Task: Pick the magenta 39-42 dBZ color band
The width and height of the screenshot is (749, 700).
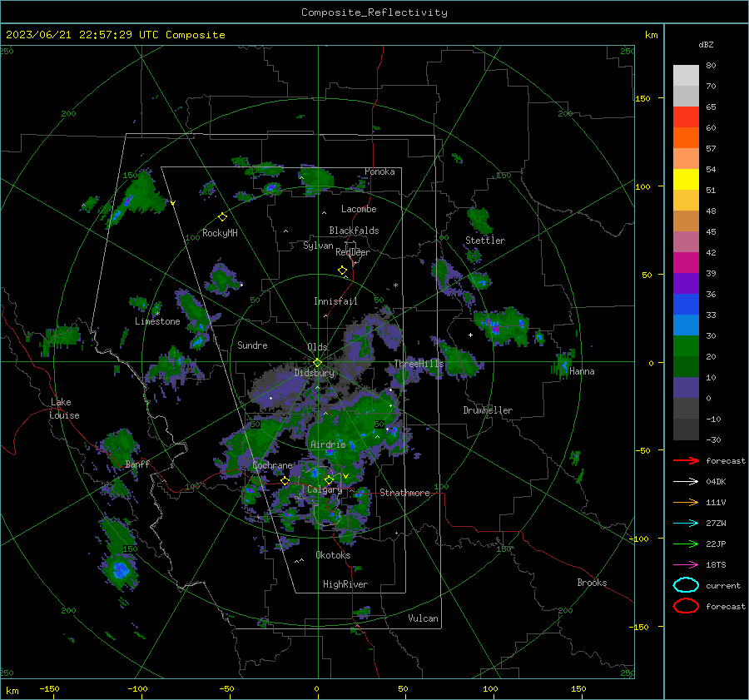Action: pos(686,263)
